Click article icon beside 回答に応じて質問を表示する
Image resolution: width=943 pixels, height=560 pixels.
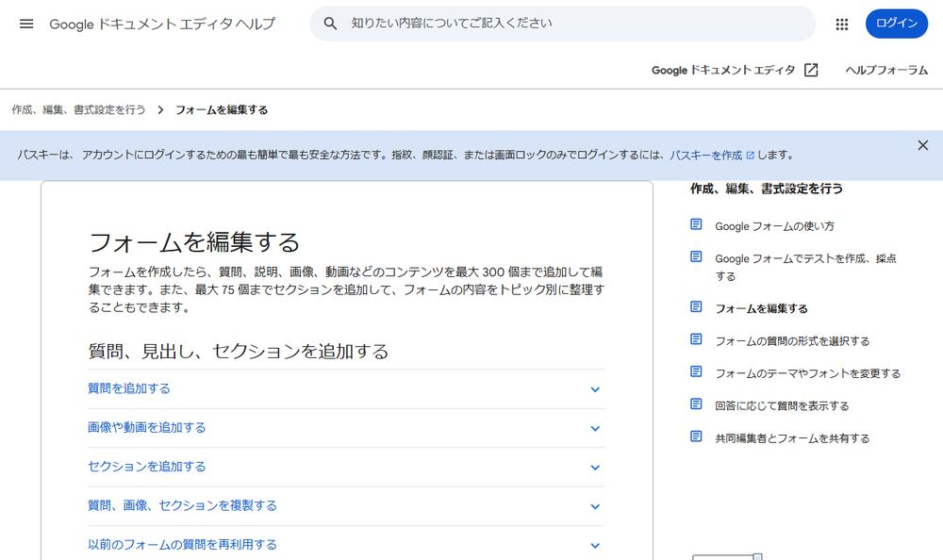tap(696, 404)
